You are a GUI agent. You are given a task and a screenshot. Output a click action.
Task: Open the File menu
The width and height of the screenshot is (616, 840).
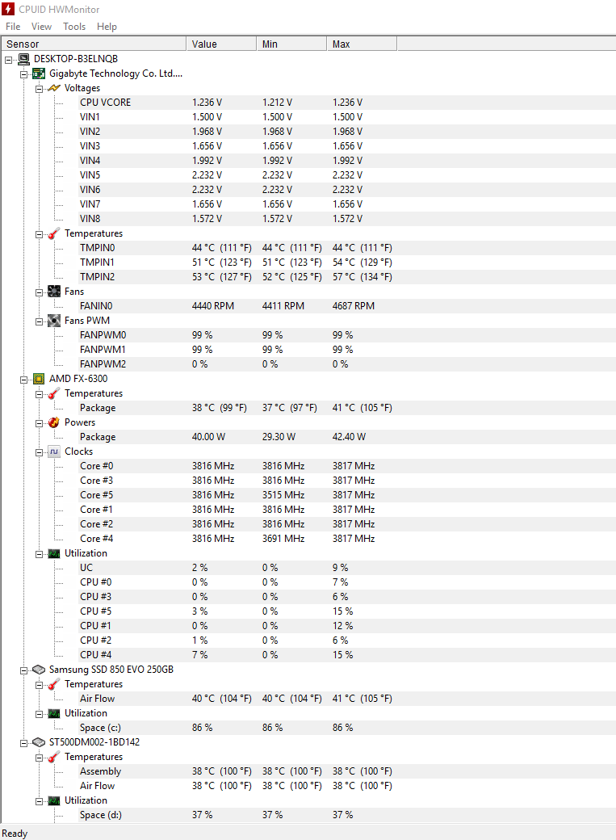click(x=13, y=26)
